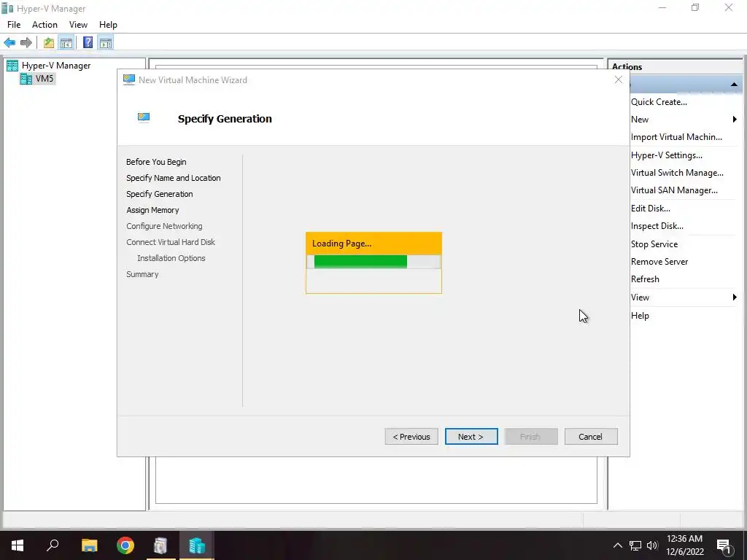Image resolution: width=747 pixels, height=560 pixels.
Task: Go to Specify Name and Location step
Action: (x=174, y=178)
